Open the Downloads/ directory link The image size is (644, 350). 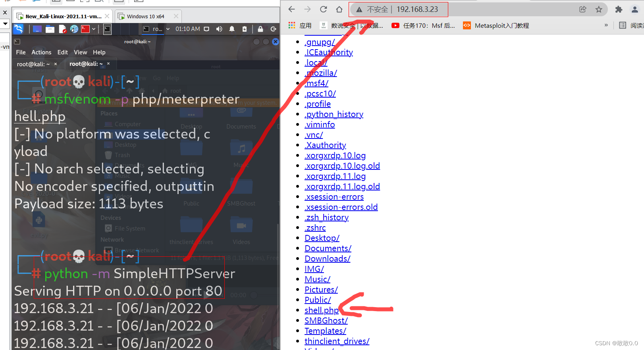[x=328, y=259]
